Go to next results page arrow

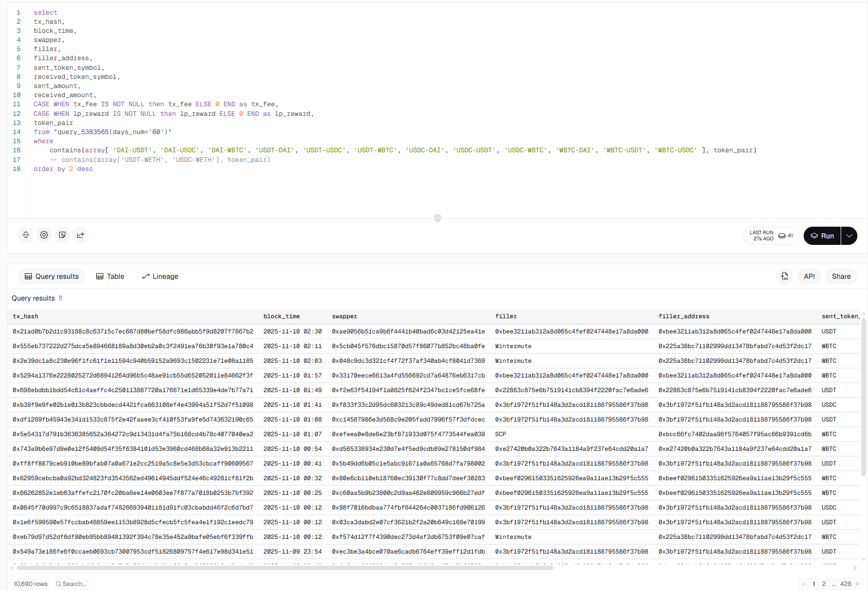coord(857,584)
